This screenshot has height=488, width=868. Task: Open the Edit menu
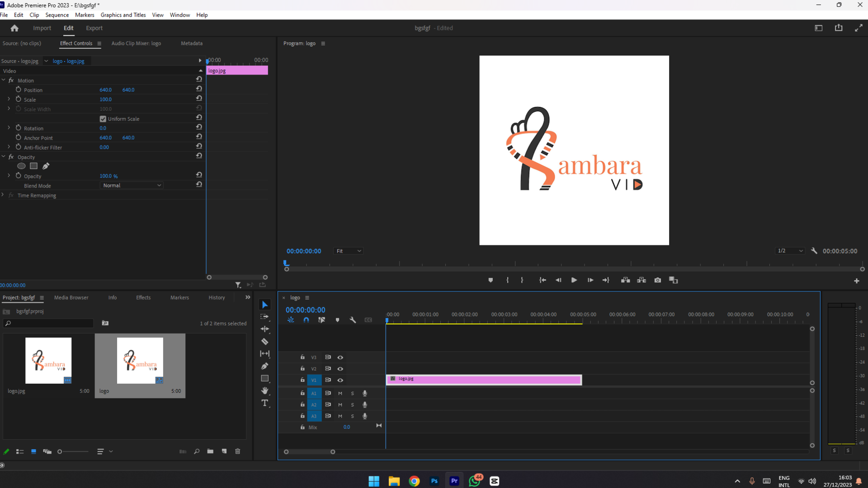pos(19,15)
